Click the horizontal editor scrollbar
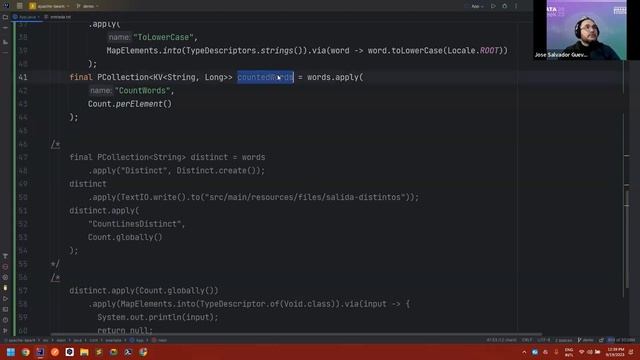The width and height of the screenshot is (640, 360). pyautogui.click(x=296, y=334)
